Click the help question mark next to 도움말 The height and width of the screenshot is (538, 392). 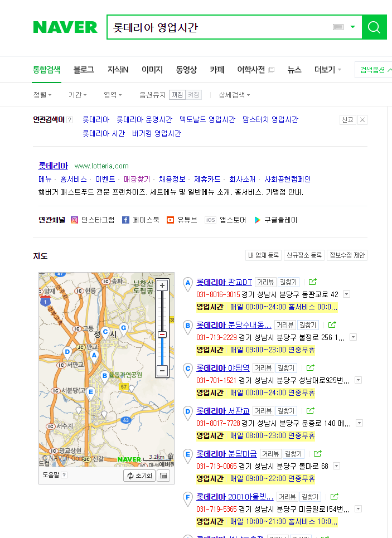[64, 475]
